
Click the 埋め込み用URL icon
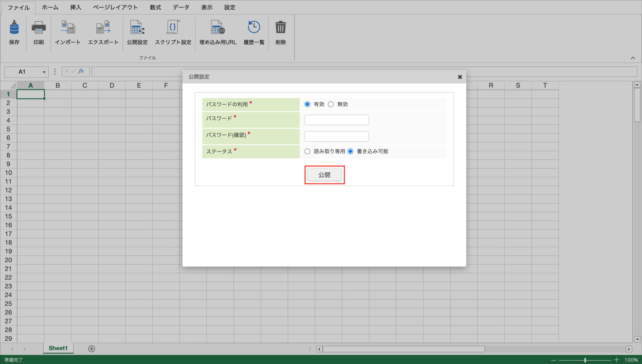(218, 27)
